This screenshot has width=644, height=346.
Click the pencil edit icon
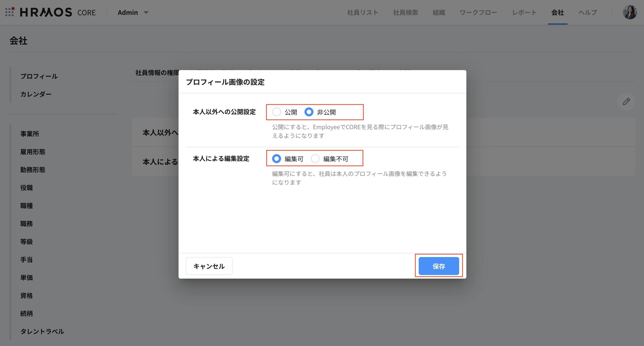tap(626, 102)
